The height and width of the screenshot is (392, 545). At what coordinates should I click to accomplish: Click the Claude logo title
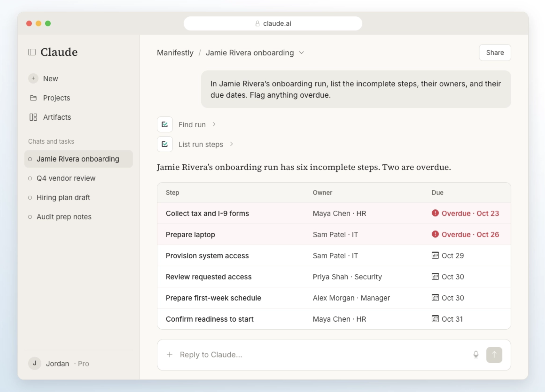pos(59,52)
